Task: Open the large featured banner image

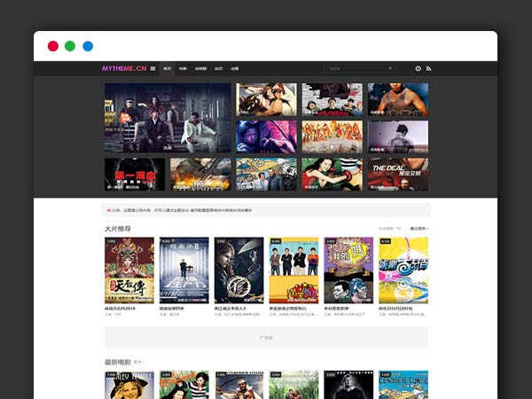Action: point(168,118)
